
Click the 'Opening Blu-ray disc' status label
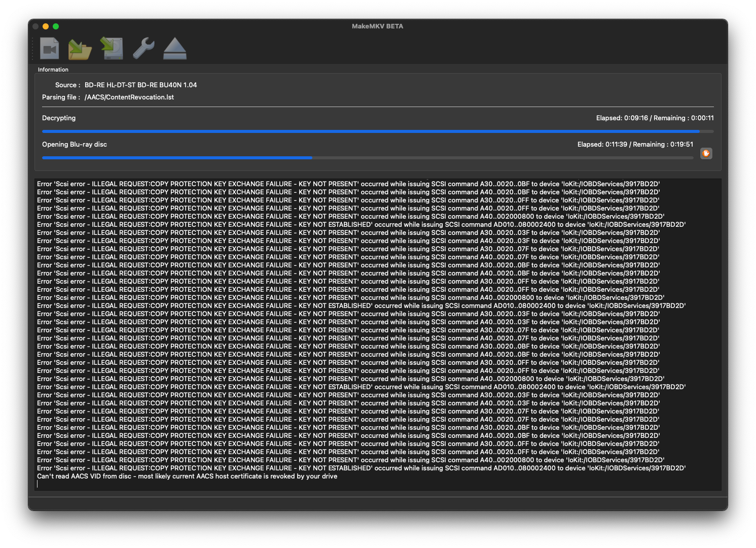(75, 144)
